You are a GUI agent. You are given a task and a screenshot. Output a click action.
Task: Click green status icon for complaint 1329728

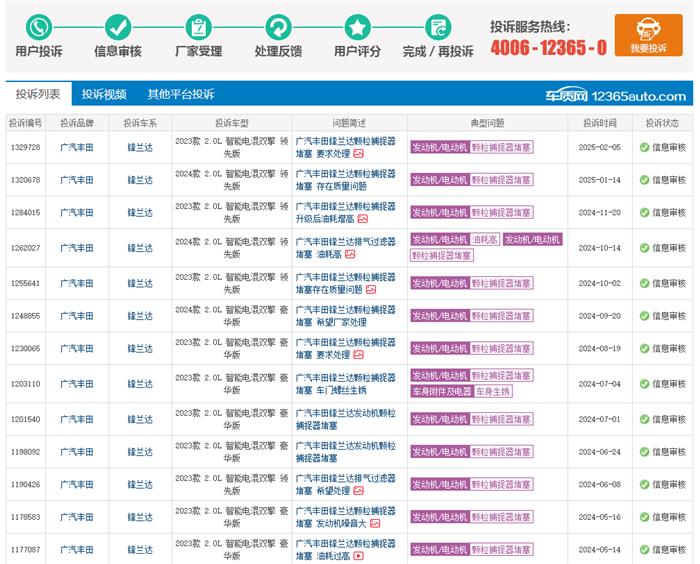pyautogui.click(x=644, y=147)
